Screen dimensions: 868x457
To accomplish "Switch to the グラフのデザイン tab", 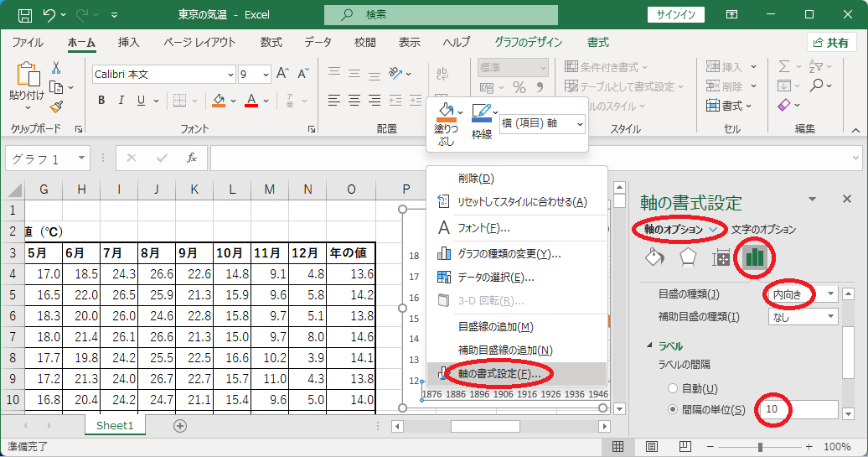I will tap(528, 43).
